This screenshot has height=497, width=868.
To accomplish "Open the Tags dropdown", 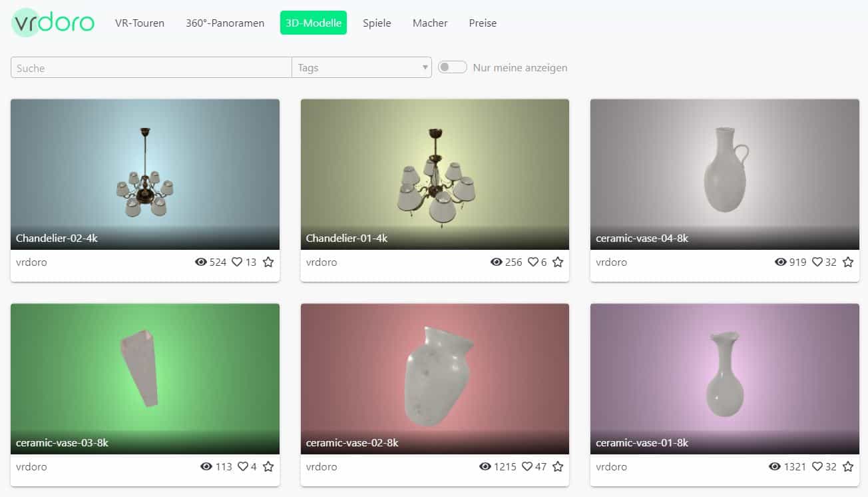I will click(359, 68).
